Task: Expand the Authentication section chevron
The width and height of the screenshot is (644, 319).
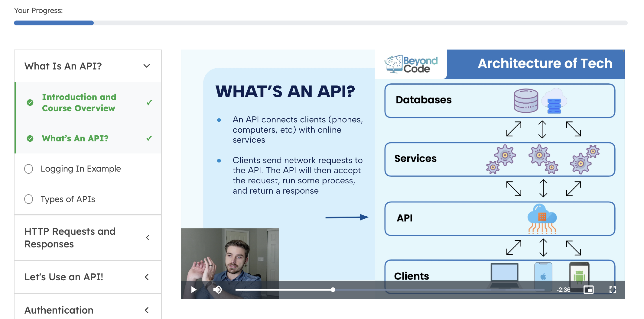Action: [x=147, y=310]
